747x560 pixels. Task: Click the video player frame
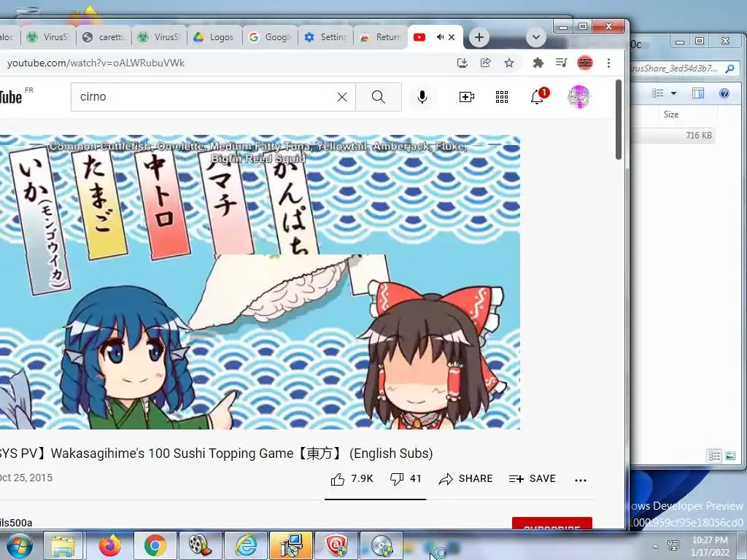(260, 282)
